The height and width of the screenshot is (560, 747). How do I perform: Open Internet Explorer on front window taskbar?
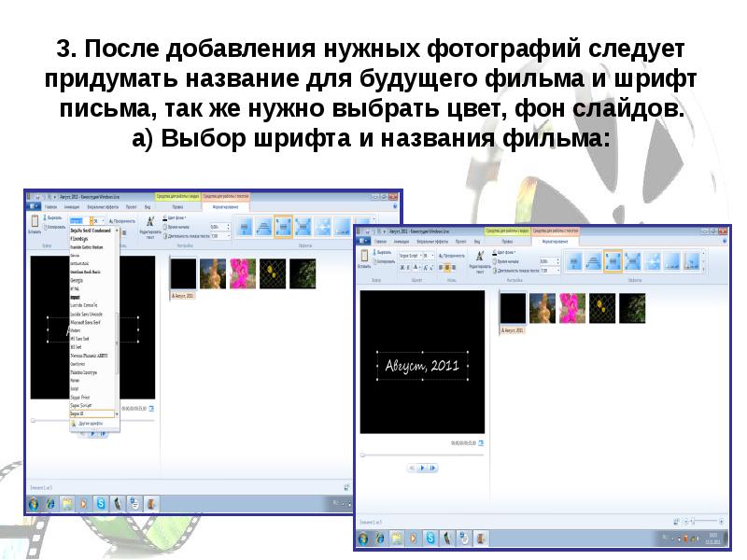[x=380, y=539]
